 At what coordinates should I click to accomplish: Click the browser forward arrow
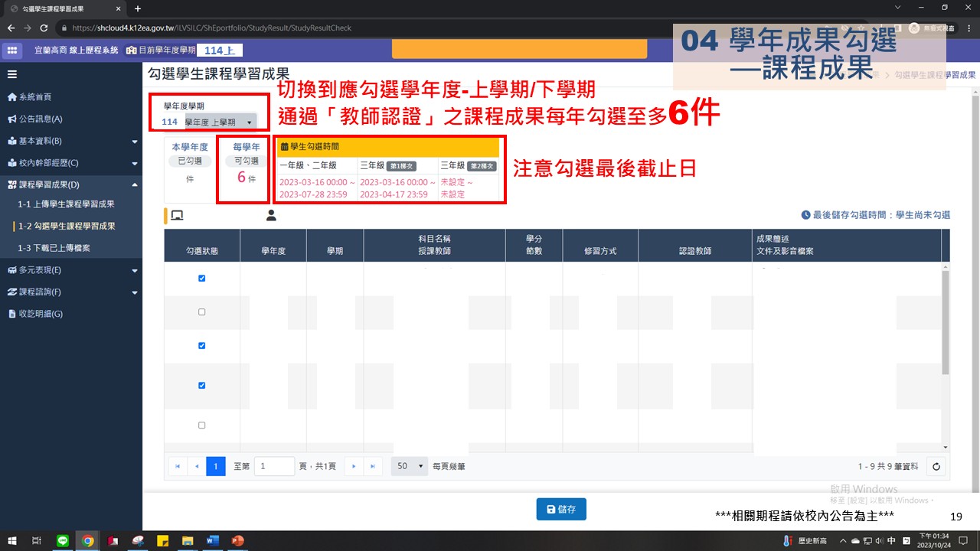point(28,28)
